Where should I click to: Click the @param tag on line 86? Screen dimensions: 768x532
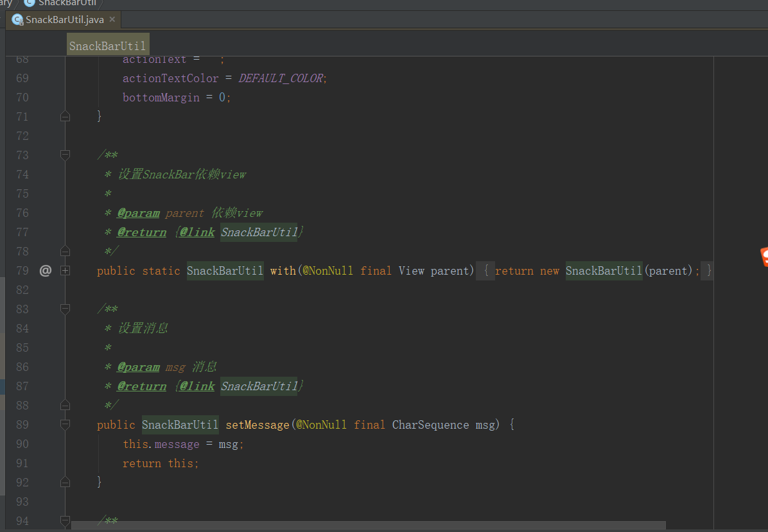(x=137, y=366)
